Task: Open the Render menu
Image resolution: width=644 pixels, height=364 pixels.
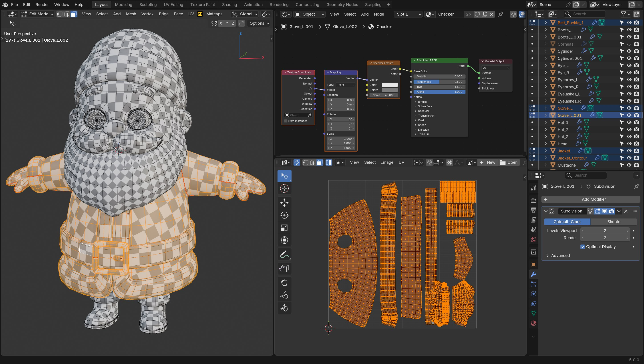Action: pos(42,4)
